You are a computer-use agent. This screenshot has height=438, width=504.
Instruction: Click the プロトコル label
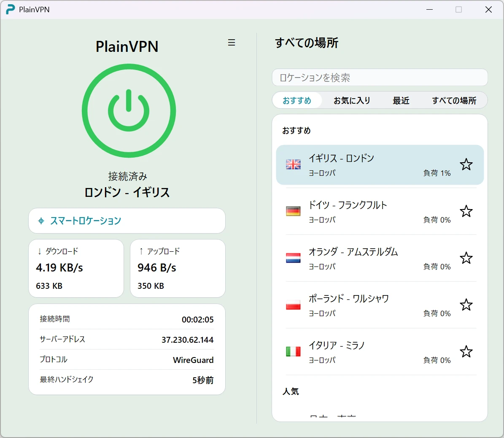click(54, 359)
